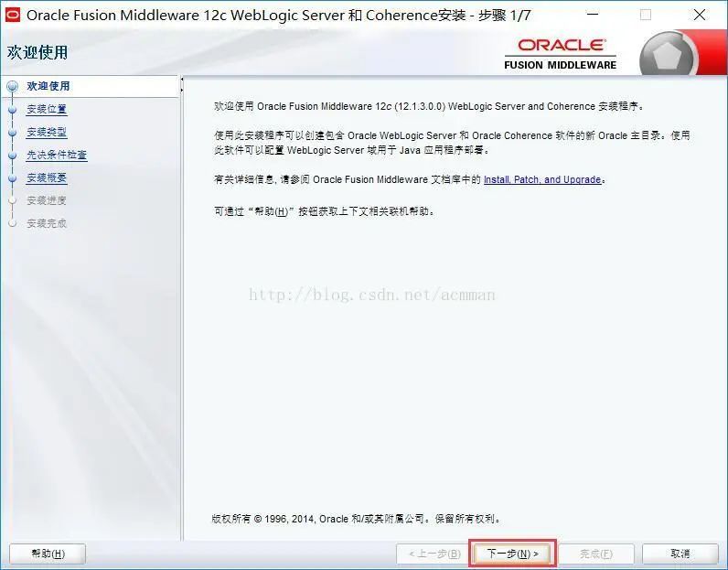Click the pentagon emblem in the header

click(x=667, y=55)
